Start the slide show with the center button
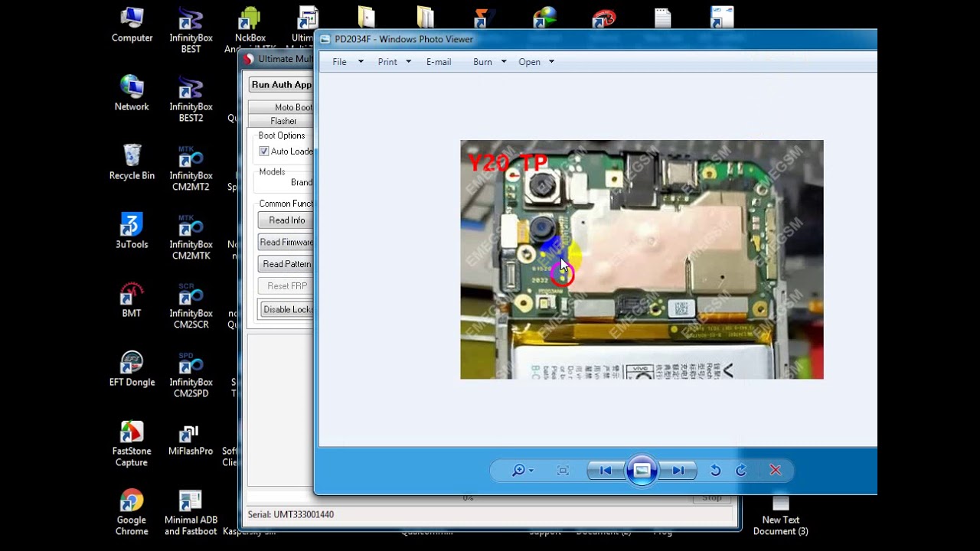980x551 pixels. pyautogui.click(x=642, y=471)
